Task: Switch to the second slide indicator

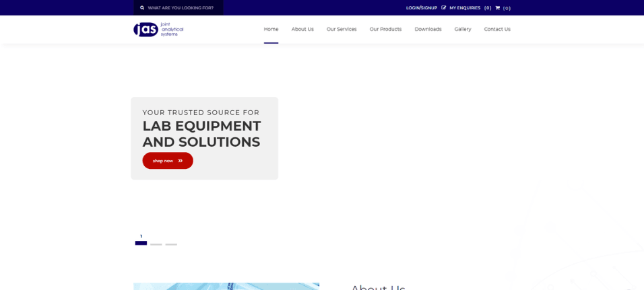Action: [x=156, y=244]
